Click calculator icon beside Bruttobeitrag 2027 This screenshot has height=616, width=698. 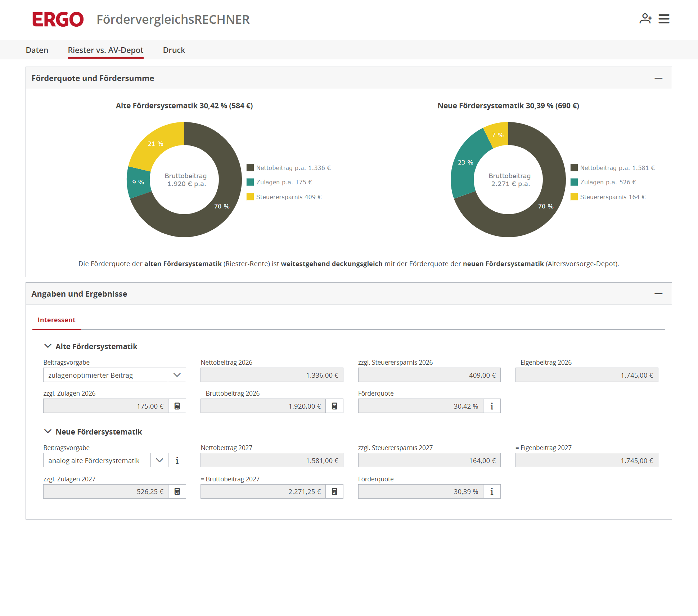tap(334, 491)
